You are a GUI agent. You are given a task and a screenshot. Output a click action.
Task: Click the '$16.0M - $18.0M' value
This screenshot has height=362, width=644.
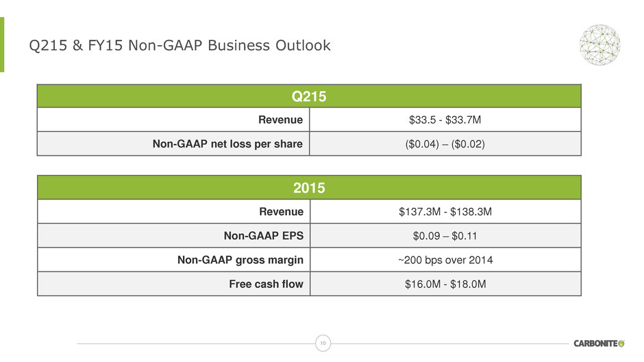(445, 285)
